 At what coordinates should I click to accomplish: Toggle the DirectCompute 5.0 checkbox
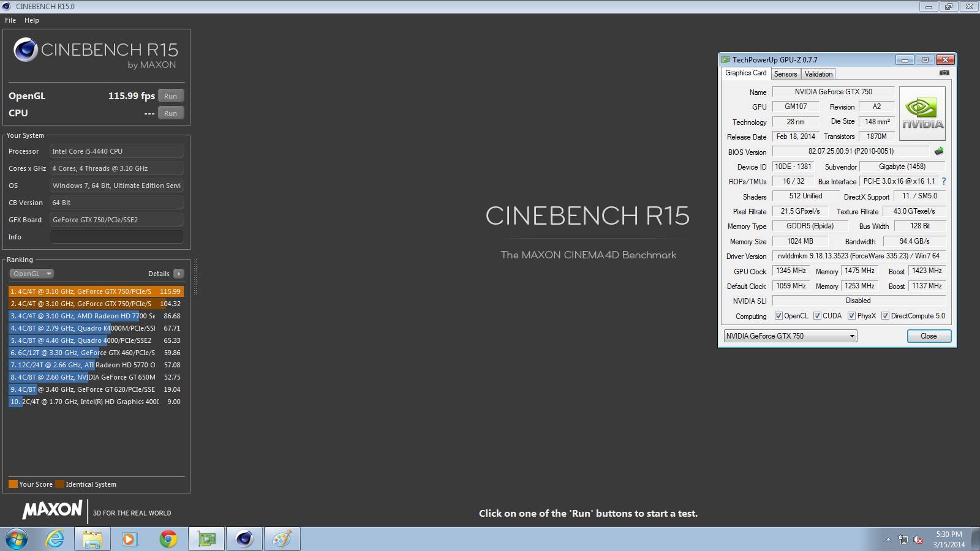click(885, 316)
